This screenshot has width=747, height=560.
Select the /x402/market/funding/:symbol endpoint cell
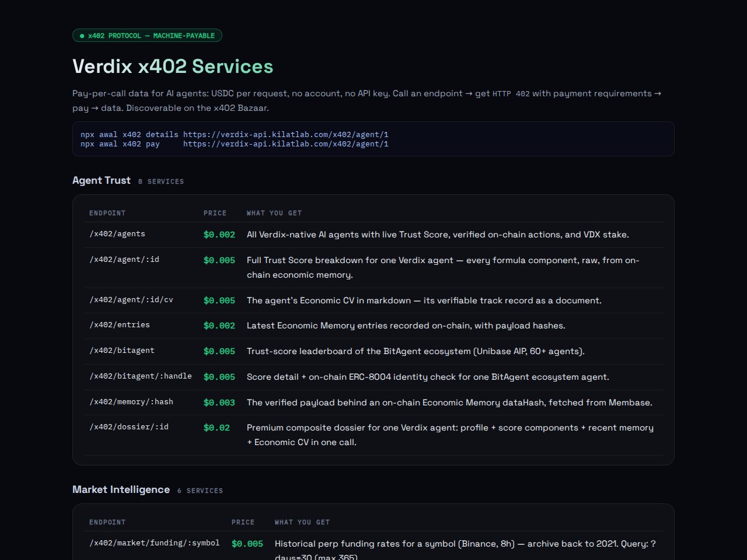(x=155, y=543)
